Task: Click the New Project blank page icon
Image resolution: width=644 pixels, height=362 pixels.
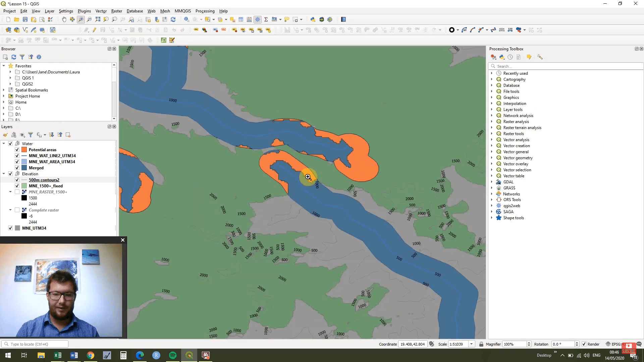Action: (8, 19)
